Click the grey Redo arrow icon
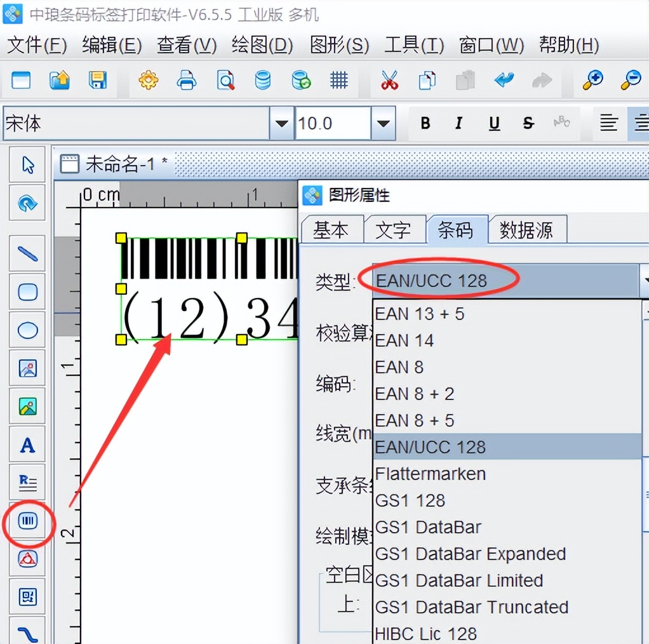The height and width of the screenshot is (644, 649). click(x=542, y=80)
